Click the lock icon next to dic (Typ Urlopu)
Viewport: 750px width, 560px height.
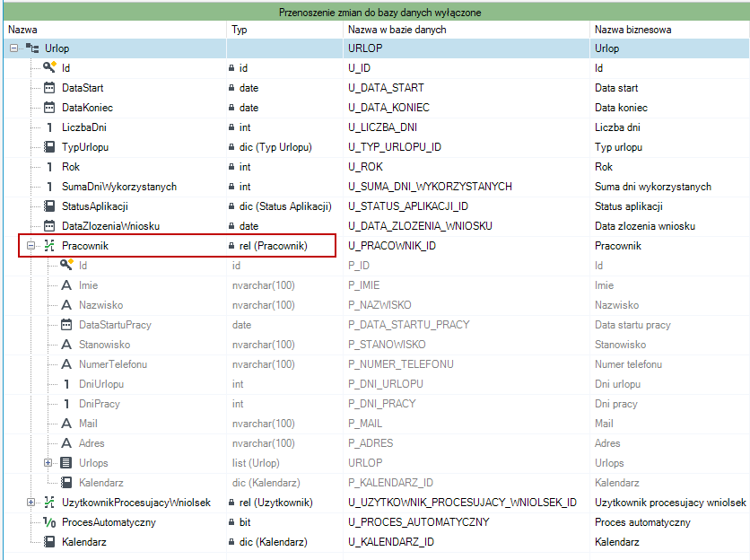tap(231, 147)
